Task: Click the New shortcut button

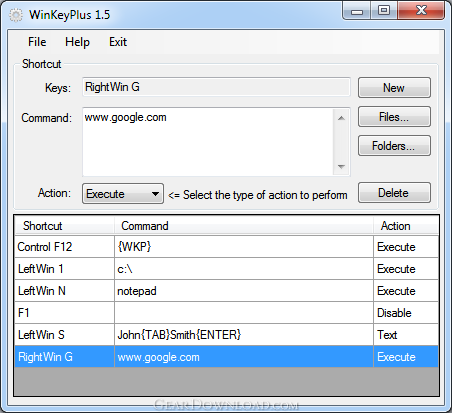Action: pyautogui.click(x=394, y=88)
